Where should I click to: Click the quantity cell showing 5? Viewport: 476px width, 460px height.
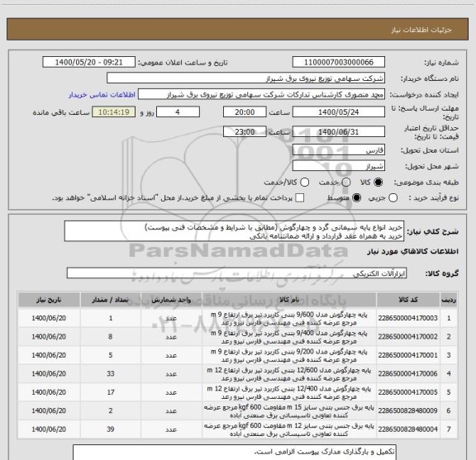(x=111, y=355)
